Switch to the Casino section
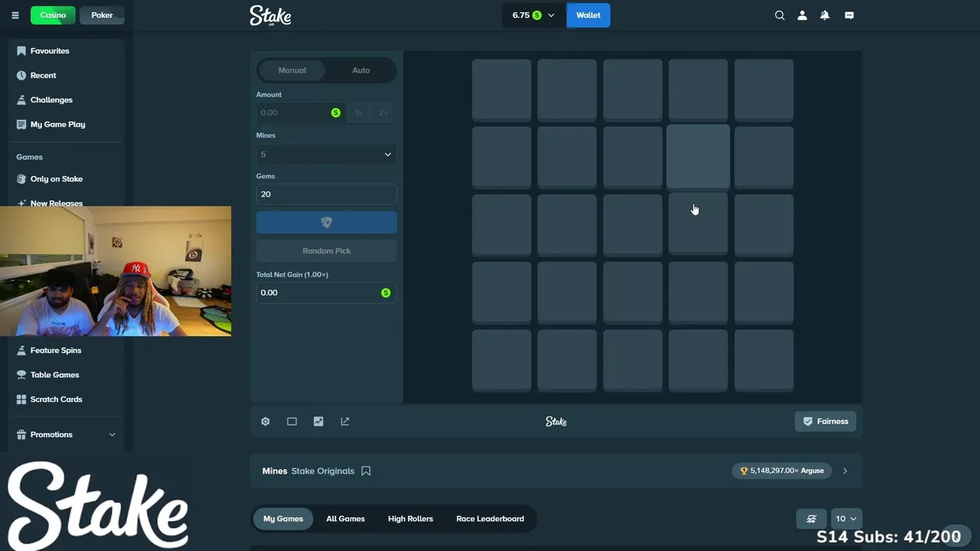The height and width of the screenshot is (551, 980). pos(53,15)
